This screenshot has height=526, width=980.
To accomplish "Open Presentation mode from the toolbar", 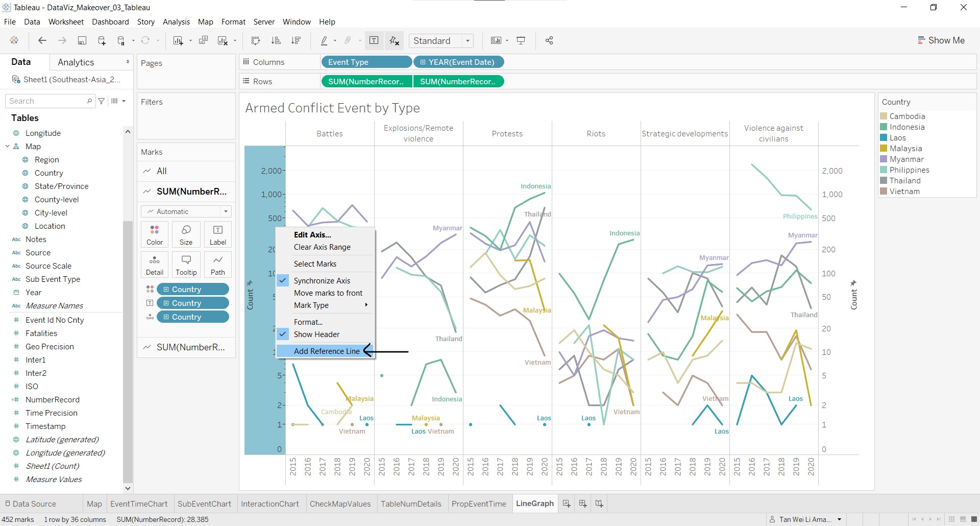I will [x=521, y=41].
